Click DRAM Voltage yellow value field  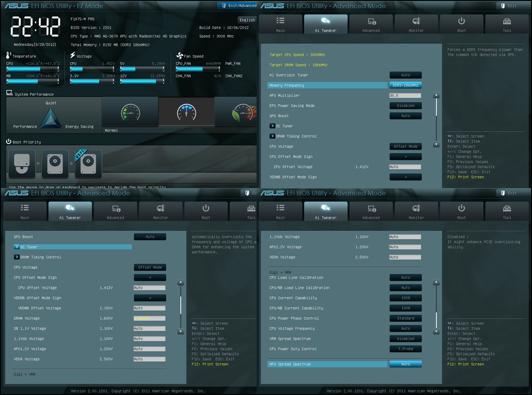coord(149,318)
